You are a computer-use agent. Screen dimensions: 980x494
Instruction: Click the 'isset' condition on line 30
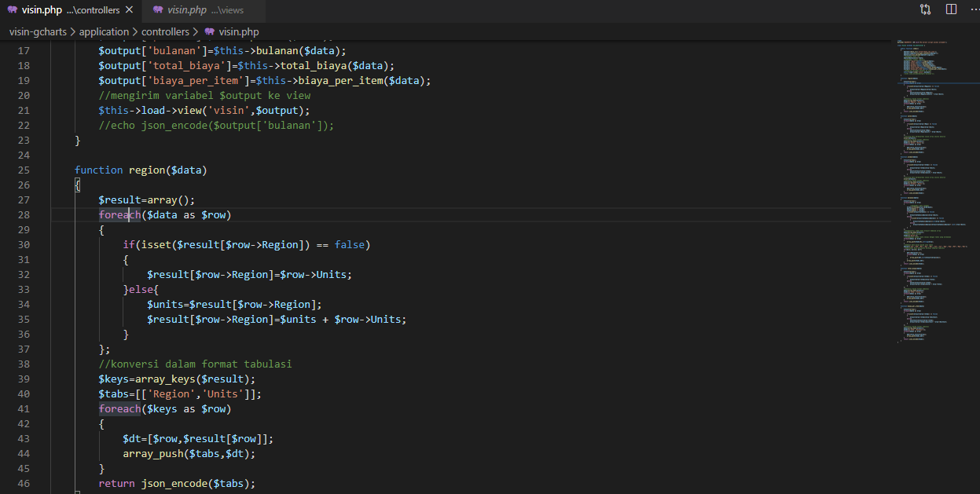(x=246, y=244)
